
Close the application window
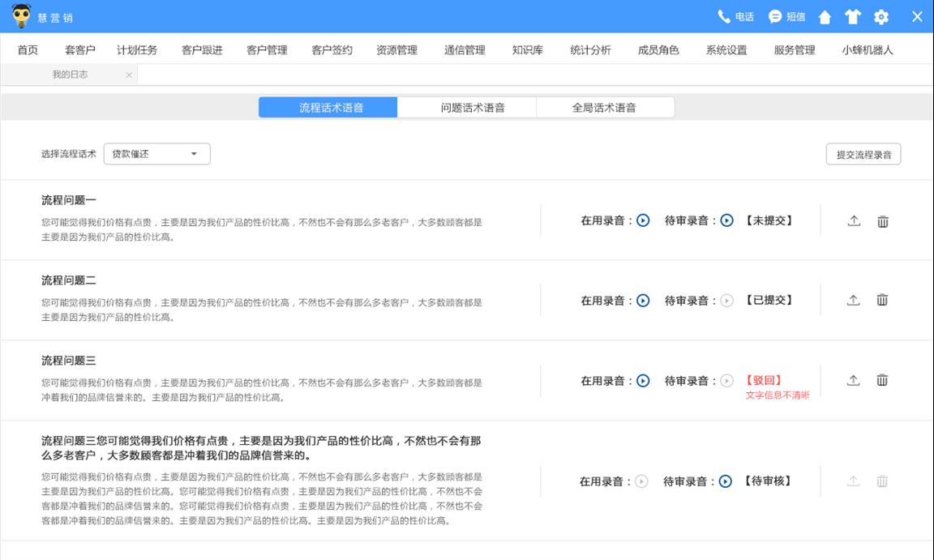click(917, 17)
